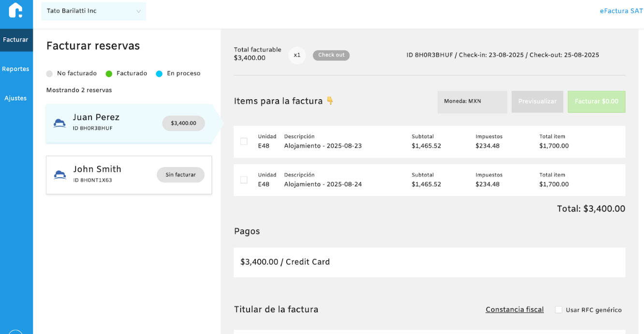
Task: Go to the Reportes sidebar tab
Action: pyautogui.click(x=16, y=69)
